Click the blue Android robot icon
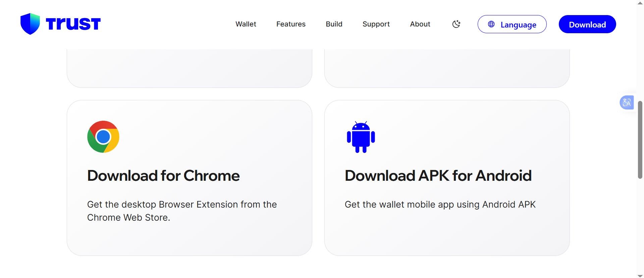644x278 pixels. (x=361, y=137)
